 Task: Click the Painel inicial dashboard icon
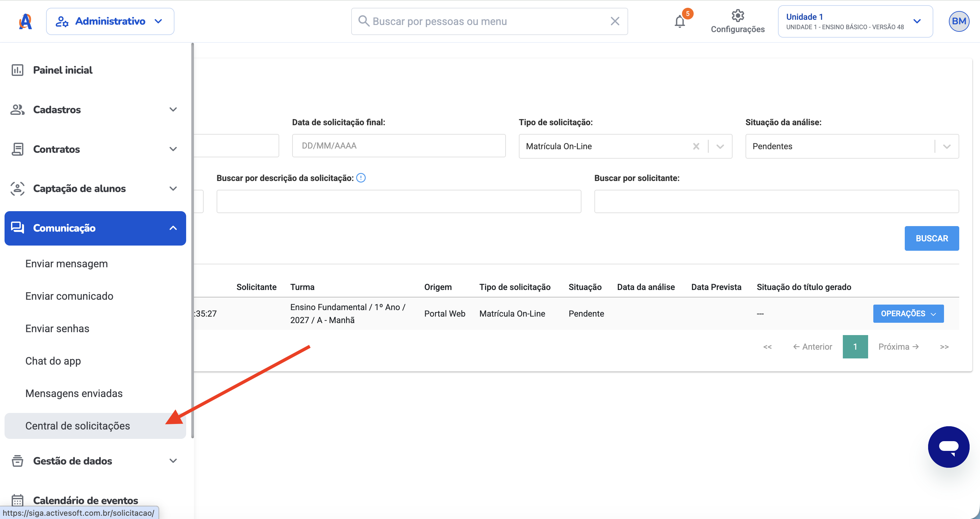(18, 70)
